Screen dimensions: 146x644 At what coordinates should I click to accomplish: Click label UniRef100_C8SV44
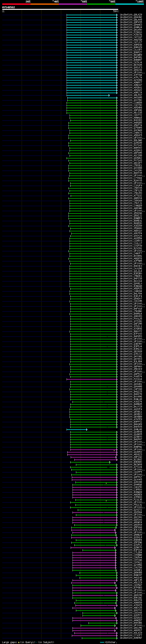[131, 613]
